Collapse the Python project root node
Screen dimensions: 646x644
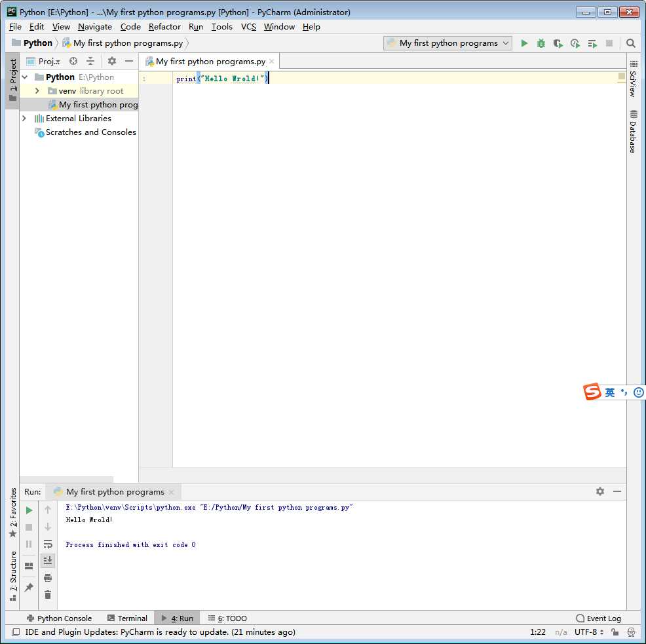point(25,77)
